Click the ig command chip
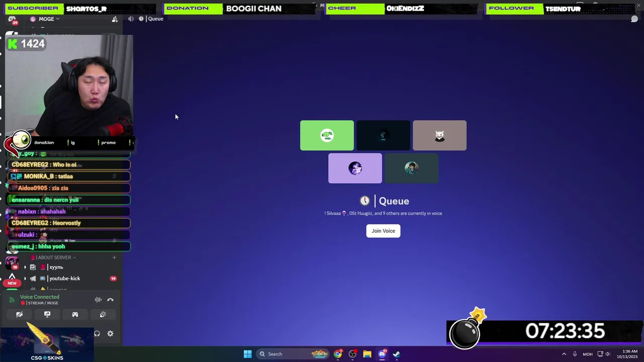The image size is (644, 362). (x=71, y=143)
